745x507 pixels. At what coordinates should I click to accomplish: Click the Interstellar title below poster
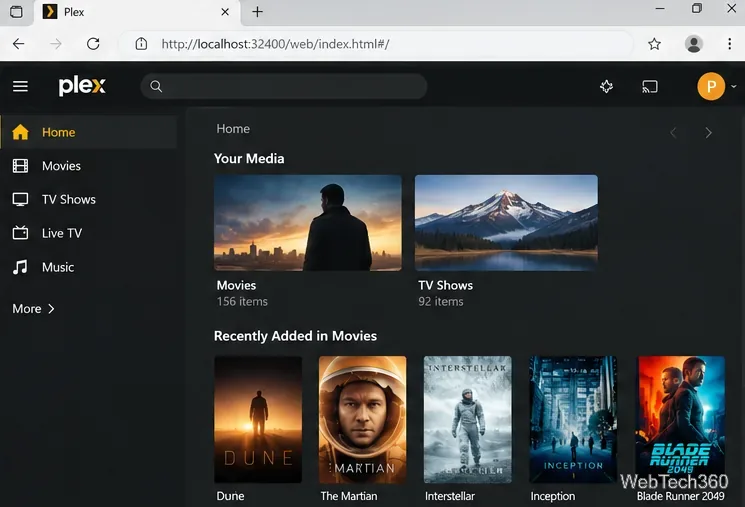[x=449, y=496]
